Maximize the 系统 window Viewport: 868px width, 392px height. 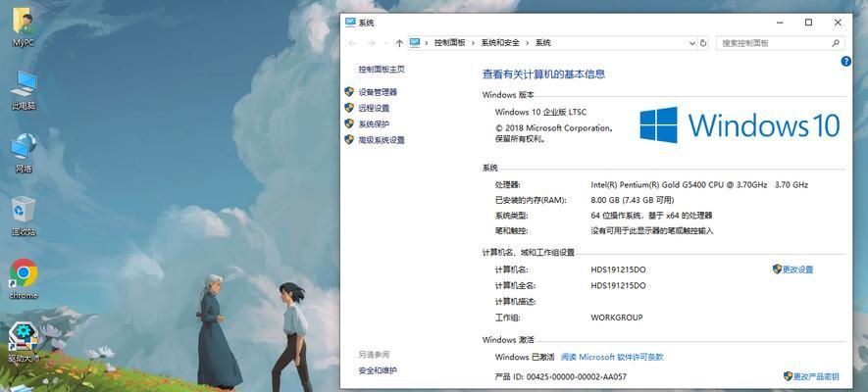point(809,23)
